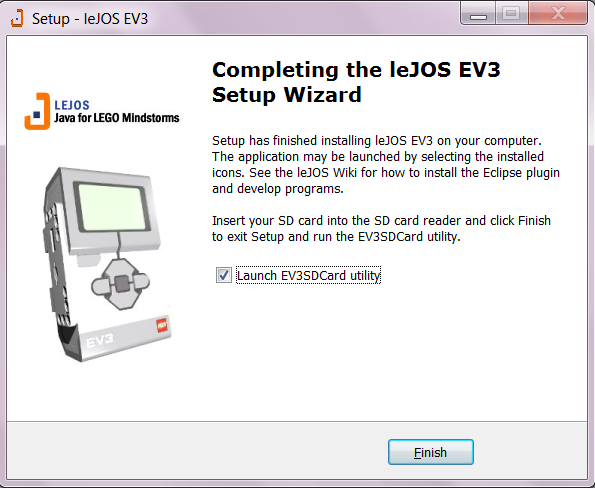
Task: Click the EV3 label on the brick image
Action: coord(99,341)
